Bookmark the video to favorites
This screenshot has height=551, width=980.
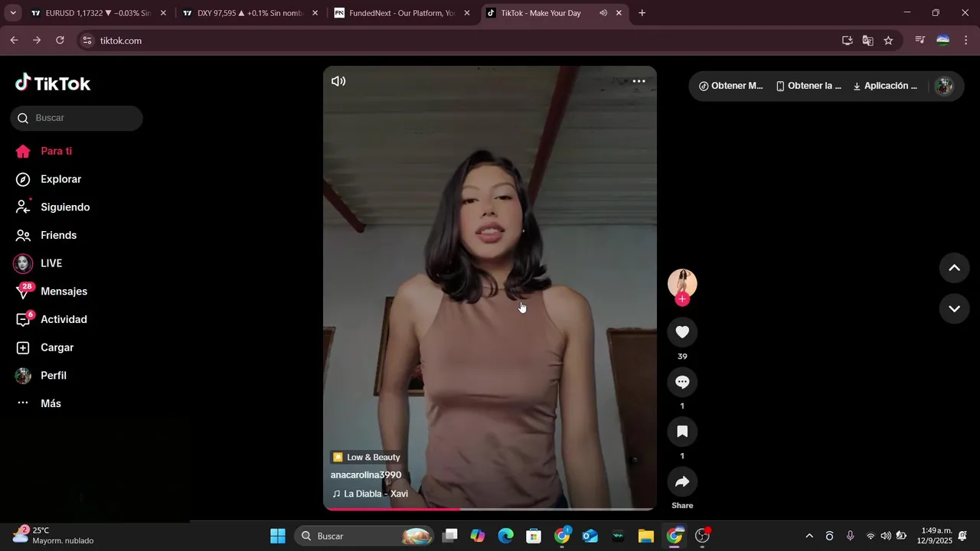pos(682,432)
